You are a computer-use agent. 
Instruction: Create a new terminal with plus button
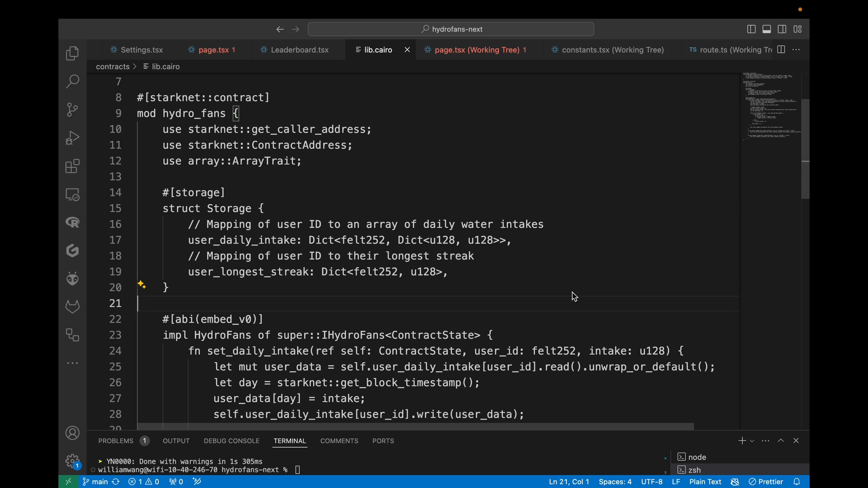[x=742, y=441]
